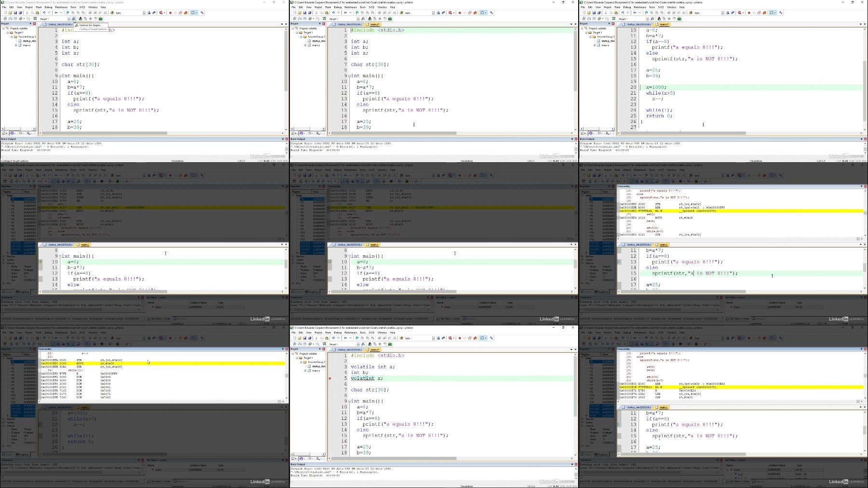
Task: Open Window menu in bottom-center frame
Action: pyautogui.click(x=382, y=333)
